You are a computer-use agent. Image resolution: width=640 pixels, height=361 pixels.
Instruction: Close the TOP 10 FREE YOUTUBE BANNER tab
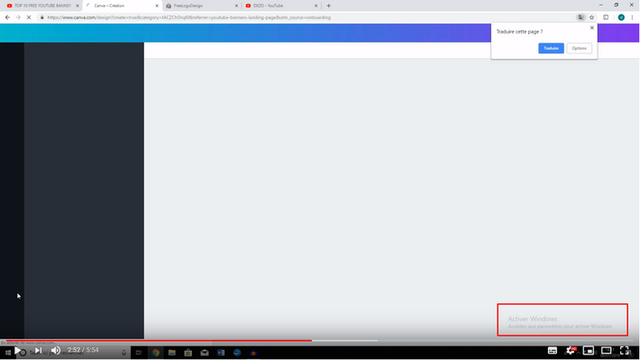[x=78, y=6]
